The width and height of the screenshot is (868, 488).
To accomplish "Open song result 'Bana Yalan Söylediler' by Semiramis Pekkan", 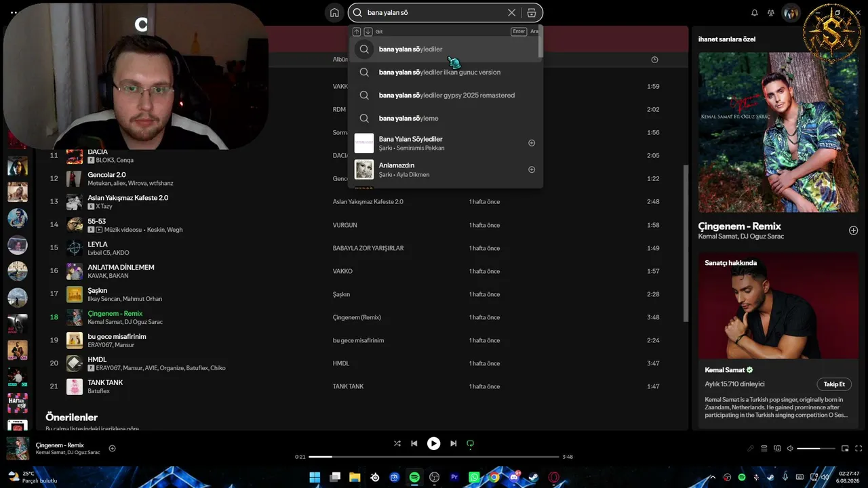I will 446,143.
